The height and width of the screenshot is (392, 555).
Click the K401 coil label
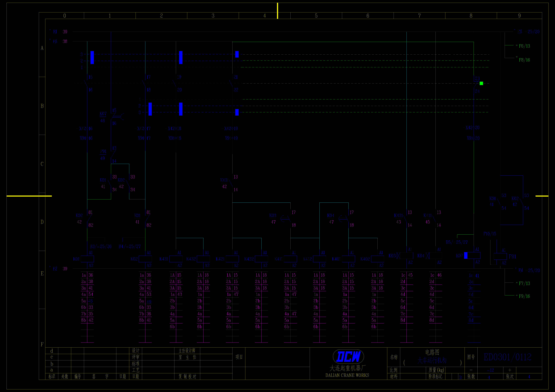tap(336, 259)
